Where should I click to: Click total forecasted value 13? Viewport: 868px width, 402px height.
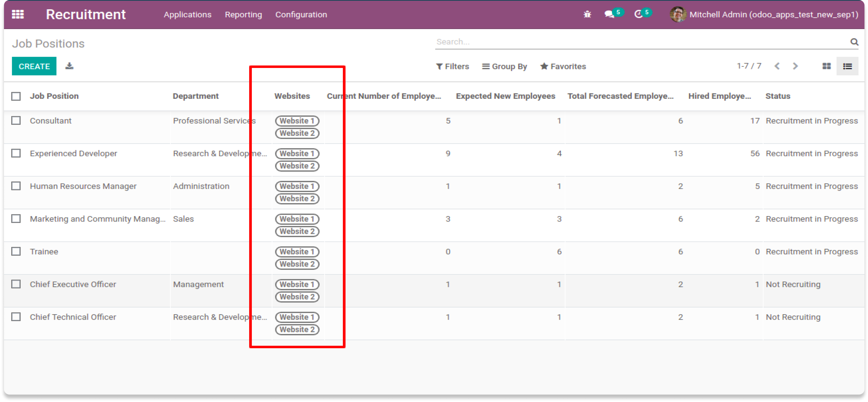tap(678, 153)
